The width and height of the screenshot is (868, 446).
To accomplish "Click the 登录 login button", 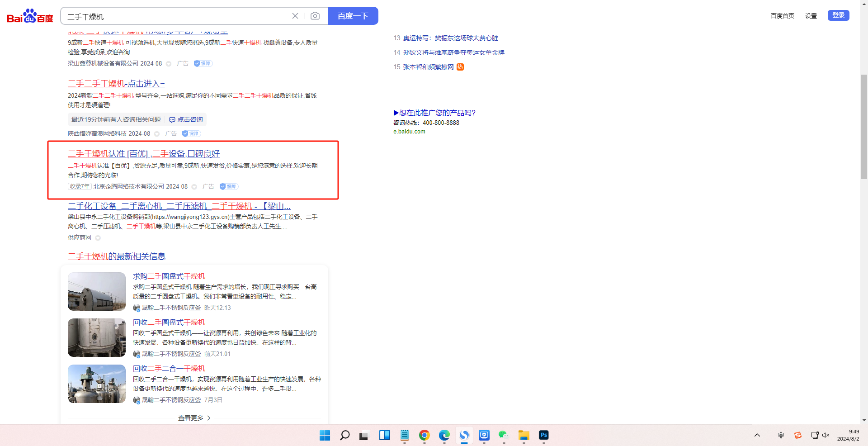I will tap(839, 15).
